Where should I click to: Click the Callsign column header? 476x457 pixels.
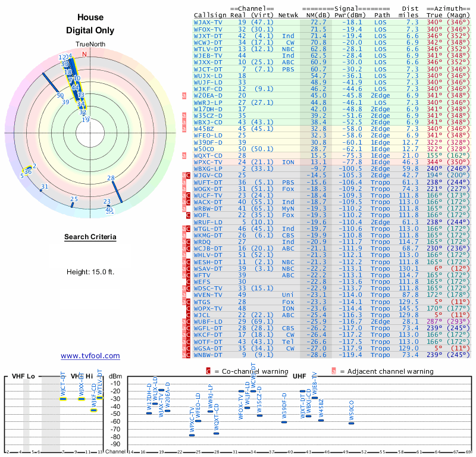(x=210, y=15)
